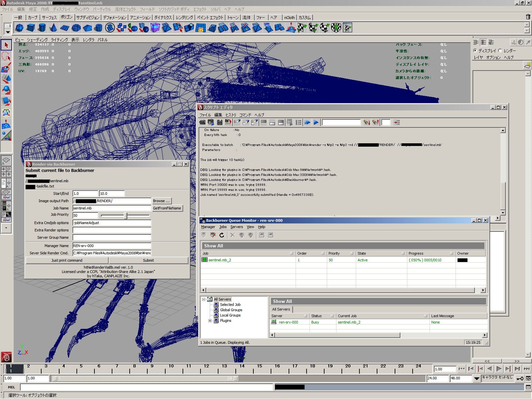Toggle the Priority column header box
The width and height of the screenshot is (532, 399).
[x=351, y=253]
